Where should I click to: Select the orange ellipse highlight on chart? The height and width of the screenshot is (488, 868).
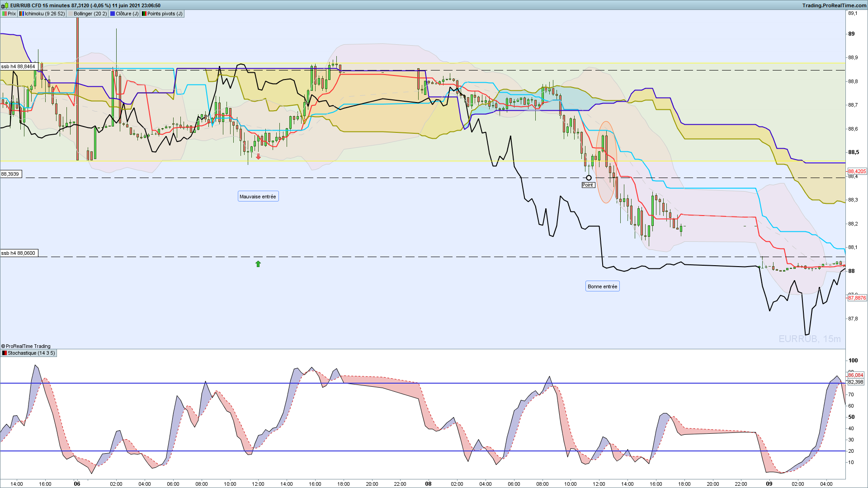[606, 162]
